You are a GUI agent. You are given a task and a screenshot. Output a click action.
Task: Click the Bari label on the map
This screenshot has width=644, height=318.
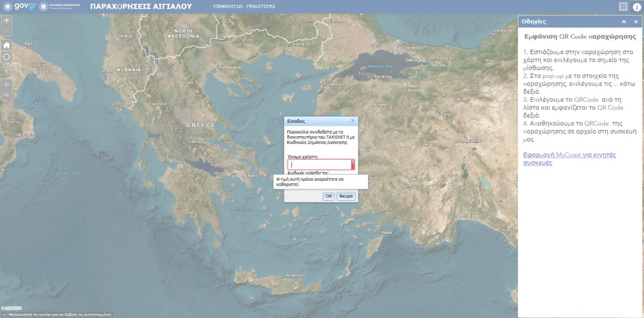[29, 43]
